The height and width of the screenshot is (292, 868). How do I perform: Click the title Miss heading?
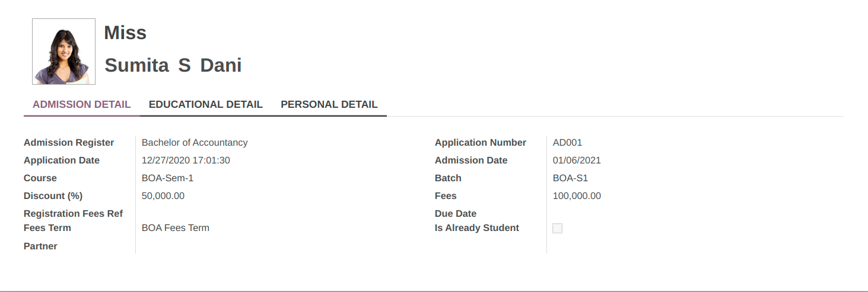coord(125,33)
